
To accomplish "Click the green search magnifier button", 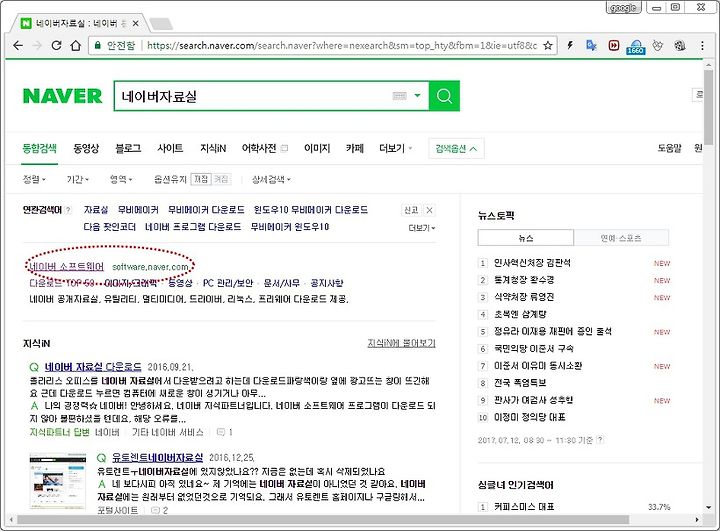I will [x=444, y=96].
